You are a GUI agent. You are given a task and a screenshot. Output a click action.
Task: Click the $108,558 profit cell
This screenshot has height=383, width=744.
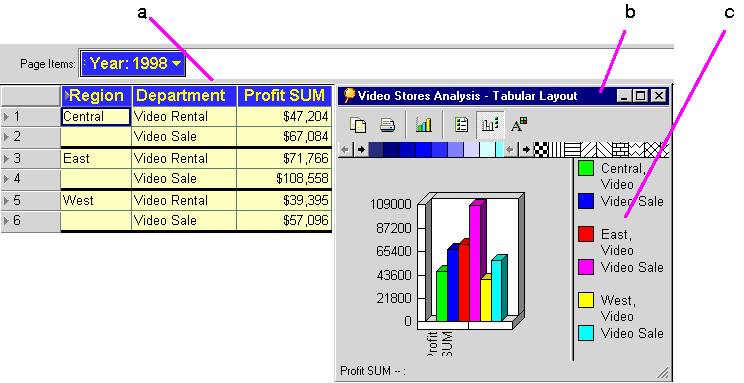[x=284, y=178]
